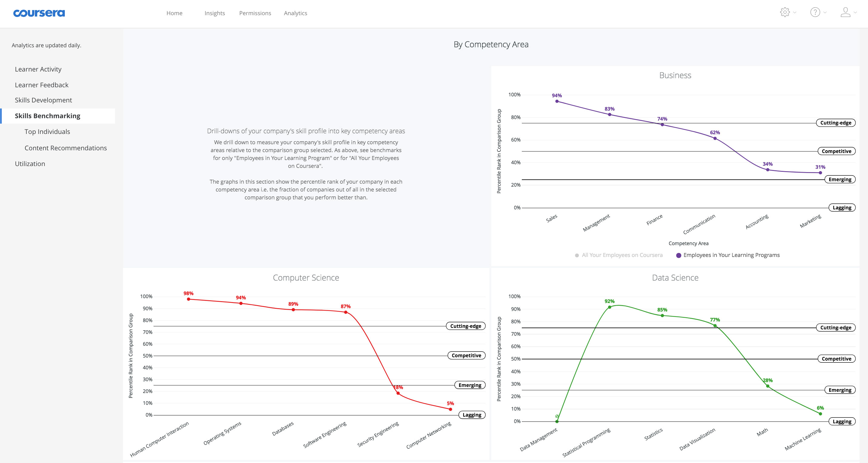
Task: Toggle Employees in Your Learning Programs series
Action: 731,255
